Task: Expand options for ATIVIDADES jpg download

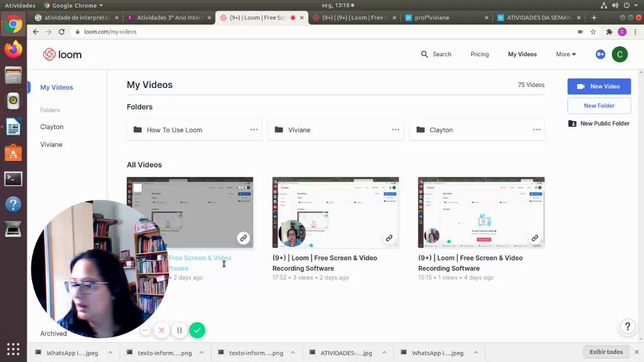Action: click(x=384, y=353)
